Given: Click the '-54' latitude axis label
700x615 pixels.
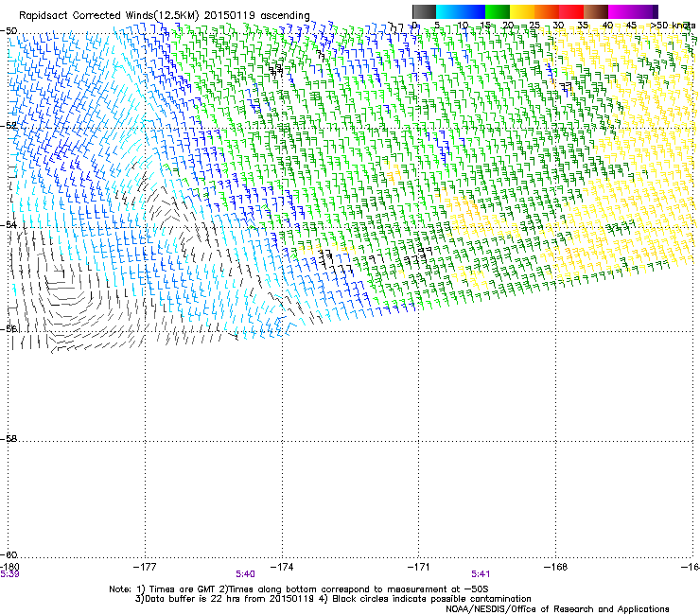Looking at the screenshot, I should pos(9,225).
